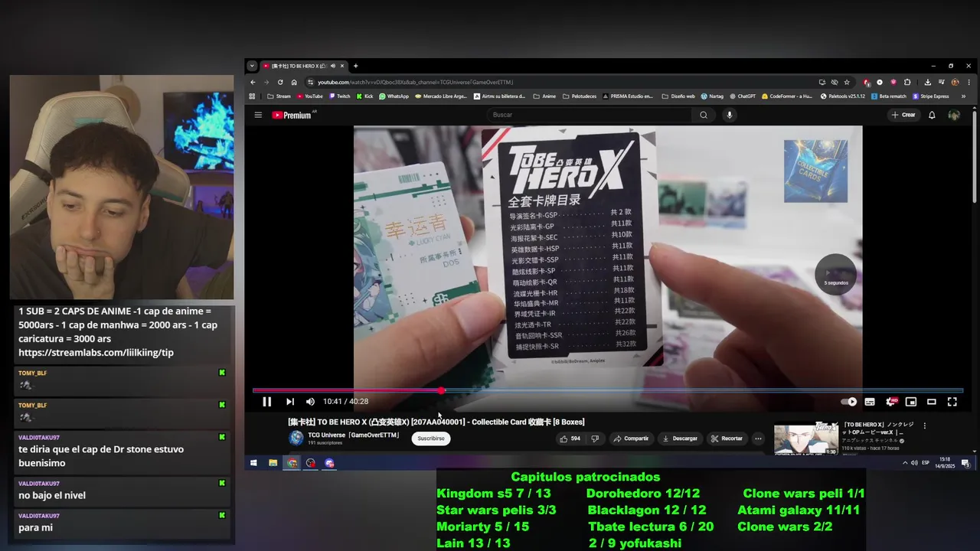Click the Buscar search field
Screen dimensions: 980x551
pos(590,115)
